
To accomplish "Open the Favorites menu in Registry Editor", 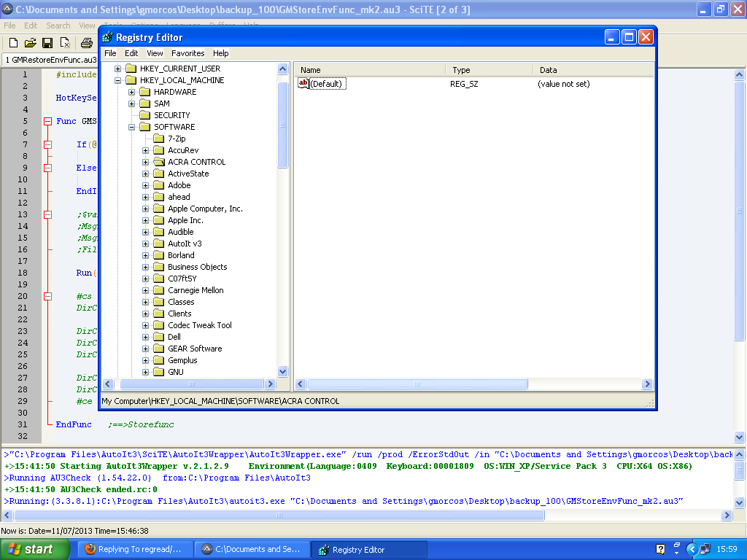I will tap(187, 53).
